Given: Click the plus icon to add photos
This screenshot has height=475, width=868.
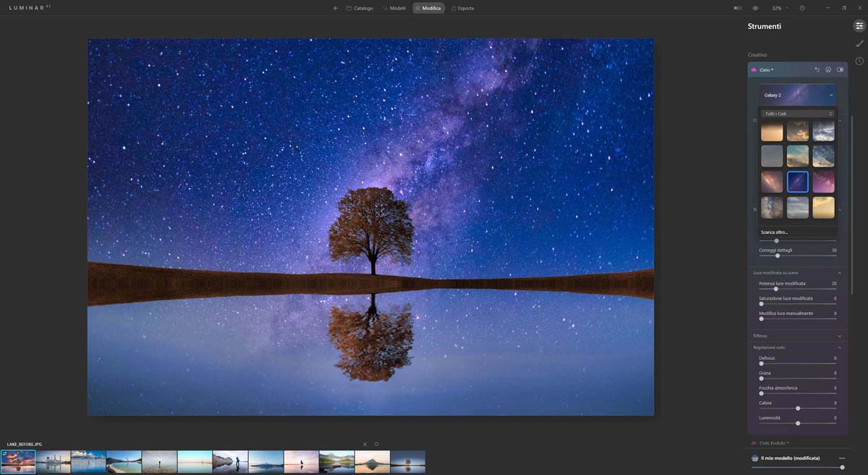Looking at the screenshot, I should pyautogui.click(x=335, y=8).
